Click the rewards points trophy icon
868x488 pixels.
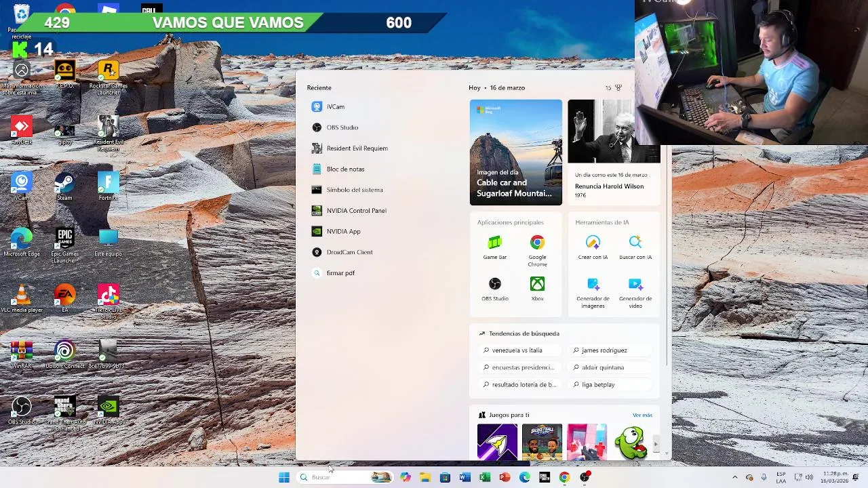618,87
